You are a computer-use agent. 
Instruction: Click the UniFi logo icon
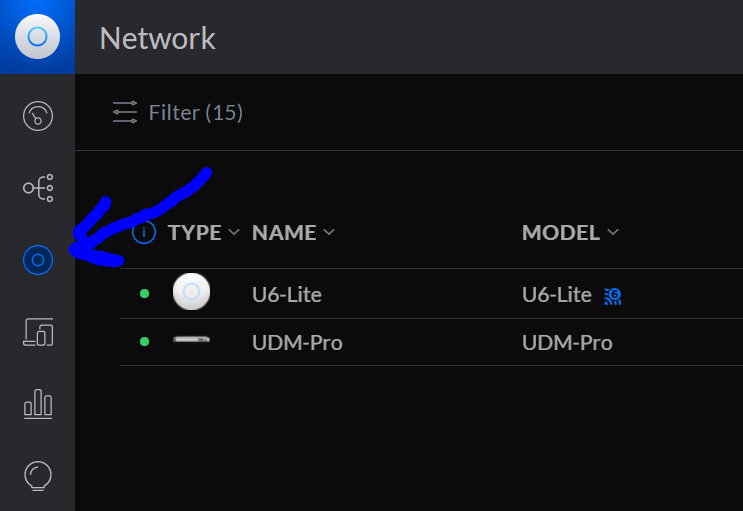click(37, 37)
